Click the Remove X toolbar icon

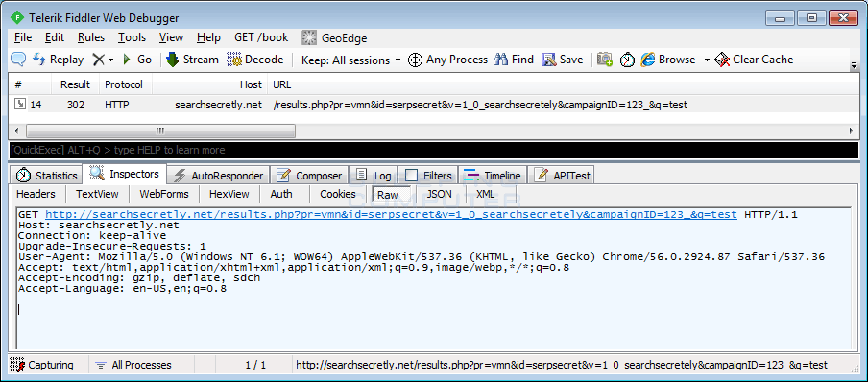click(98, 60)
